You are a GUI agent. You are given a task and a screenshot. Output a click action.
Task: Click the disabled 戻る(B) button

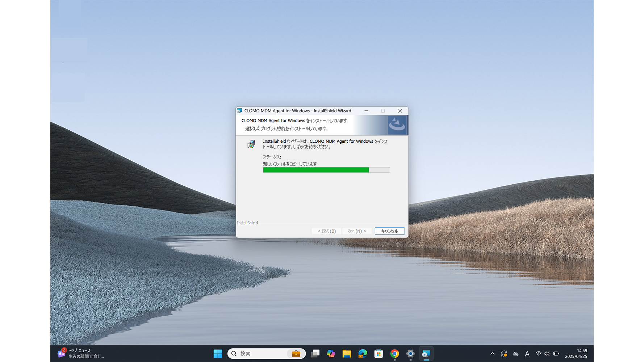(x=327, y=231)
